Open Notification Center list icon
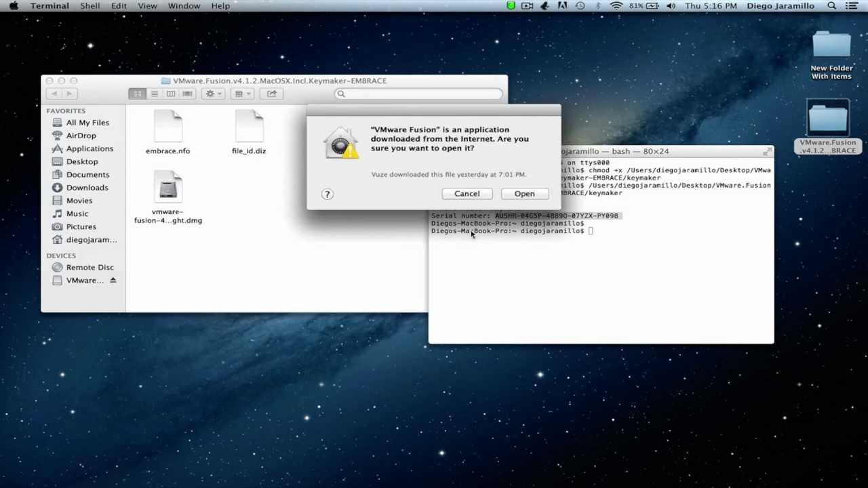This screenshot has height=488, width=868. [852, 6]
